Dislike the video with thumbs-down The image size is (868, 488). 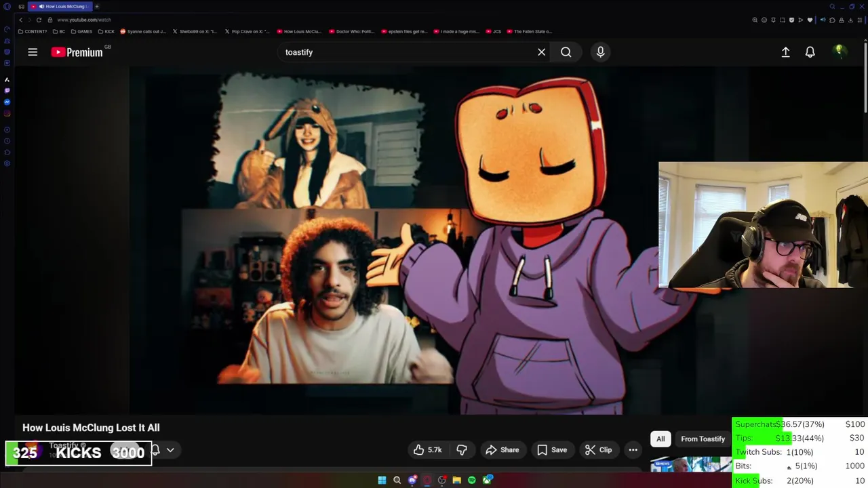462,450
